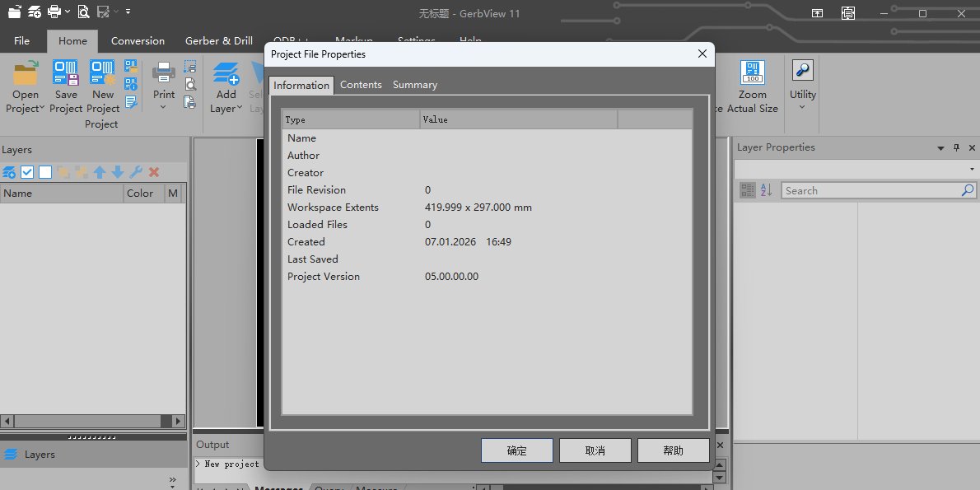
Task: Move layer up with the blue up arrow
Action: [100, 172]
